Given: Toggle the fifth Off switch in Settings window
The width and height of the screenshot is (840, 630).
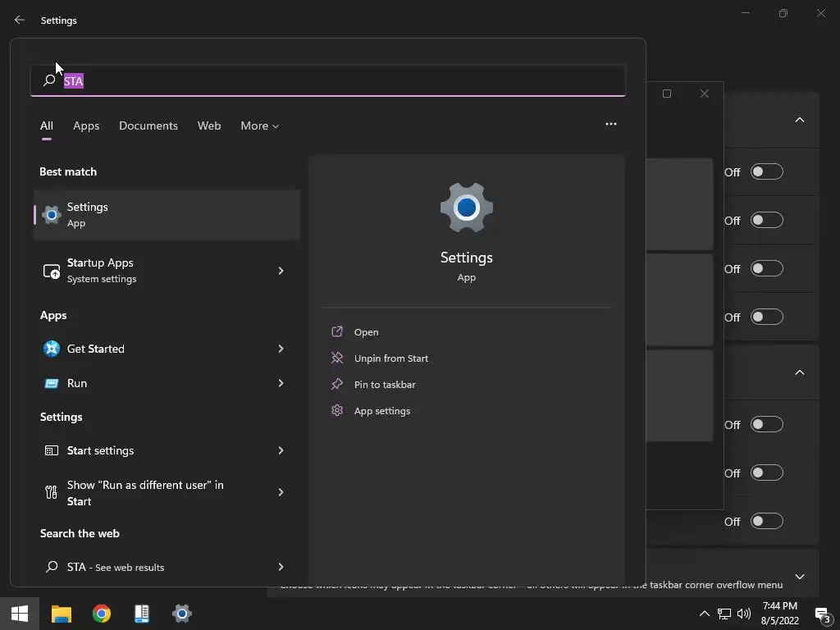Looking at the screenshot, I should 767,424.
